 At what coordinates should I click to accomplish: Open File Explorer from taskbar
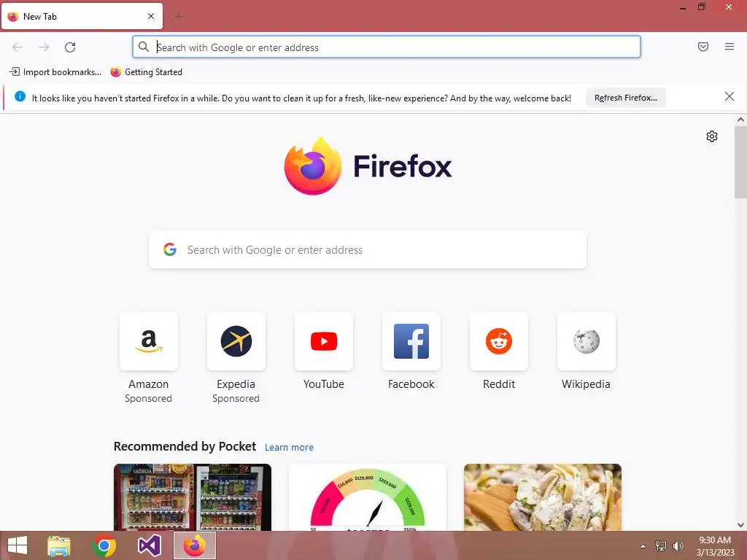click(59, 545)
